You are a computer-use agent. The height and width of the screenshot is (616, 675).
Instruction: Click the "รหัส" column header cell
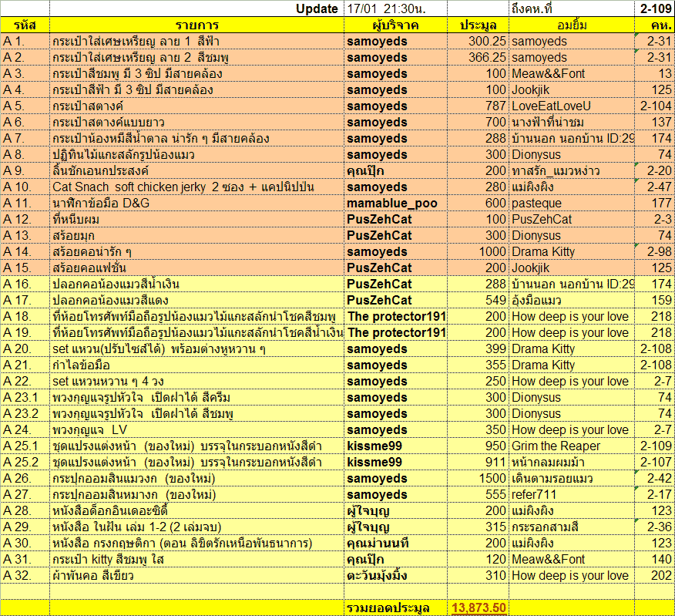pyautogui.click(x=25, y=25)
